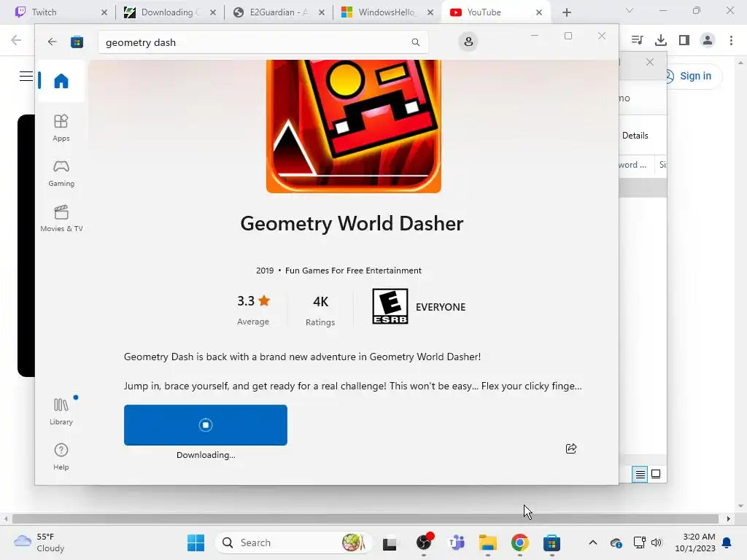Open Google Chrome from taskbar
The image size is (747, 560).
[x=519, y=542]
